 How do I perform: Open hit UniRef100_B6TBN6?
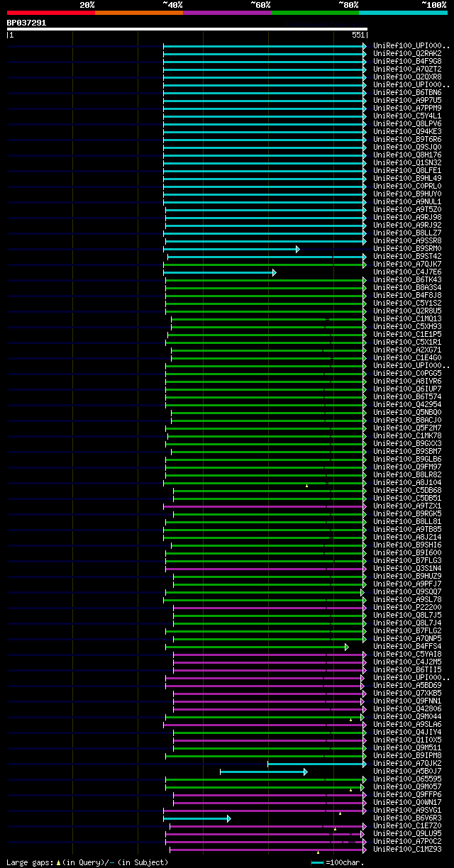click(x=407, y=92)
